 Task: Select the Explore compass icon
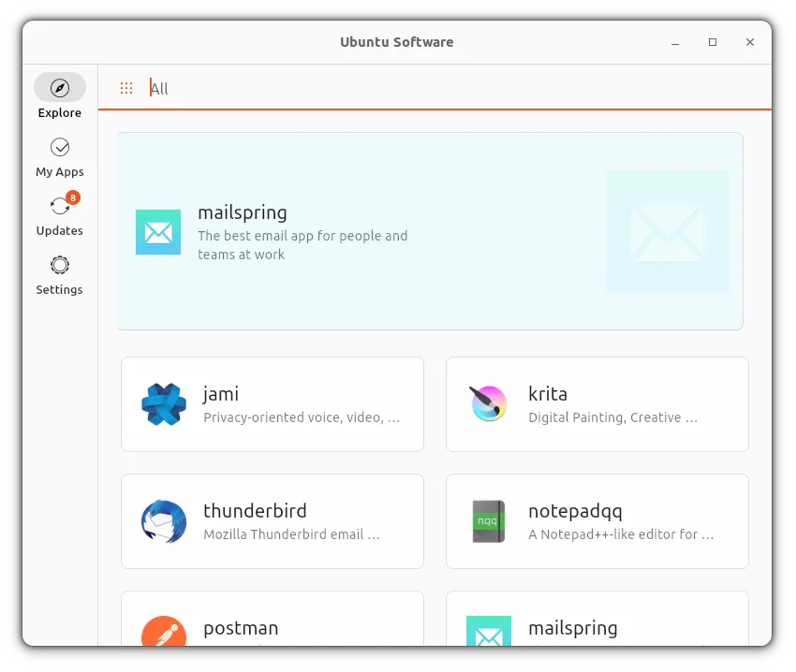(x=59, y=88)
